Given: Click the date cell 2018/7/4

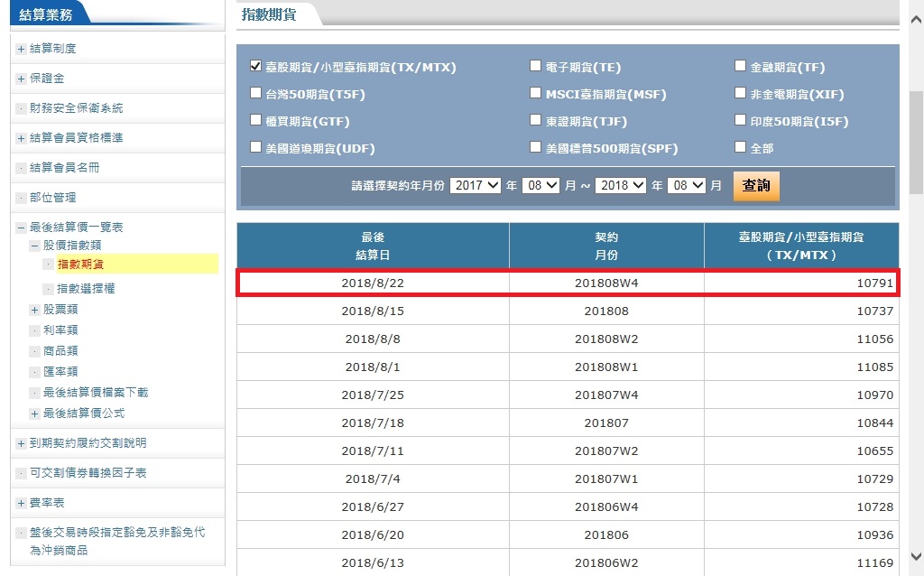Looking at the screenshot, I should pos(373,478).
